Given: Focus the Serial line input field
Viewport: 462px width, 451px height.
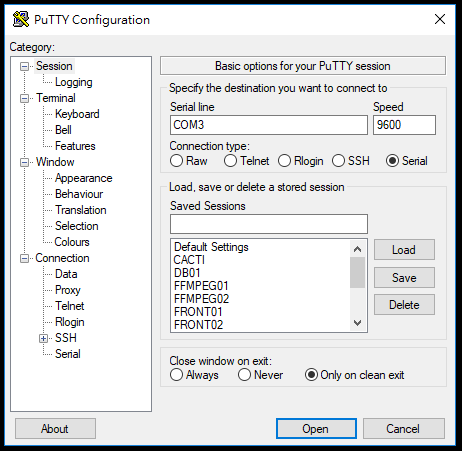Looking at the screenshot, I should coord(269,125).
